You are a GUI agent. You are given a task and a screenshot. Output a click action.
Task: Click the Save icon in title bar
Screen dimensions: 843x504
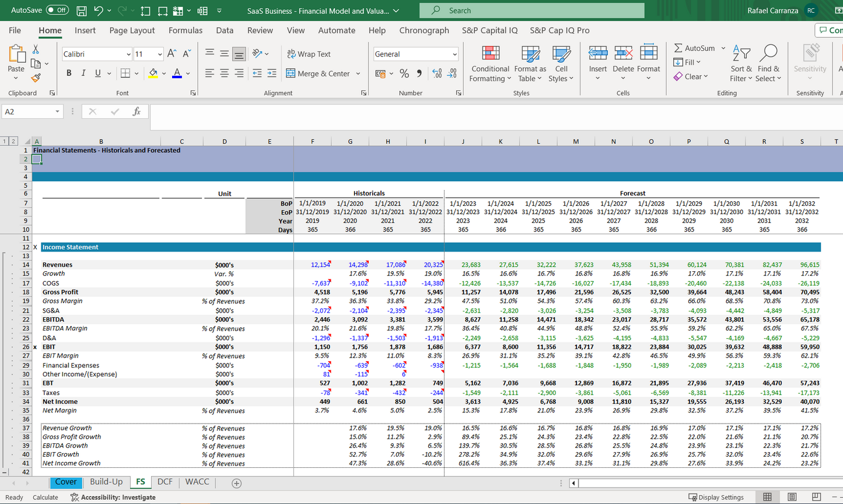[x=82, y=10]
